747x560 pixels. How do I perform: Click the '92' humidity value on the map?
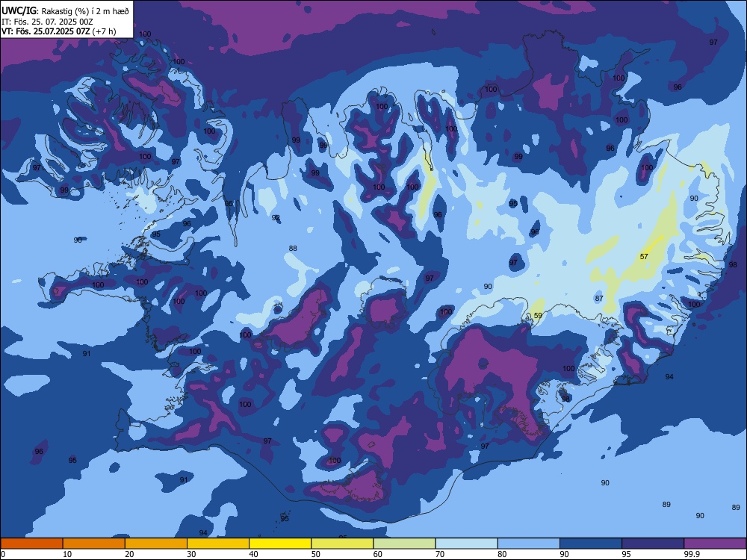[x=276, y=217]
